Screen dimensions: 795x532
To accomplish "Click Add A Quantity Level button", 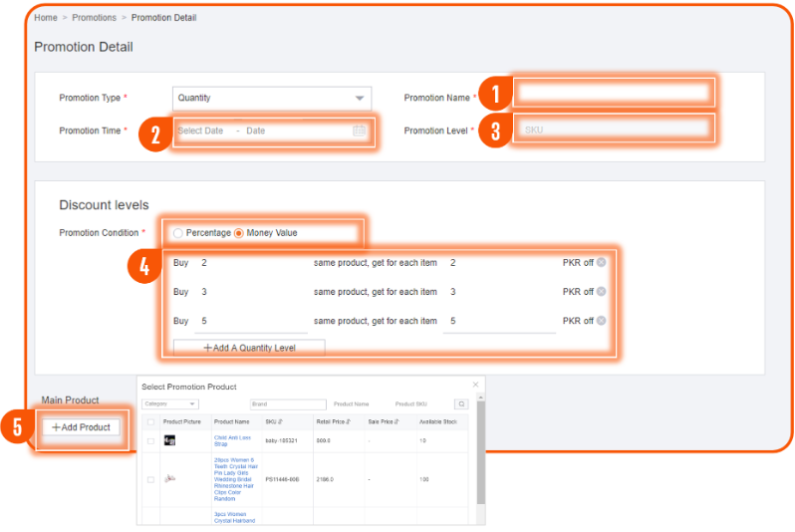I will 249,348.
